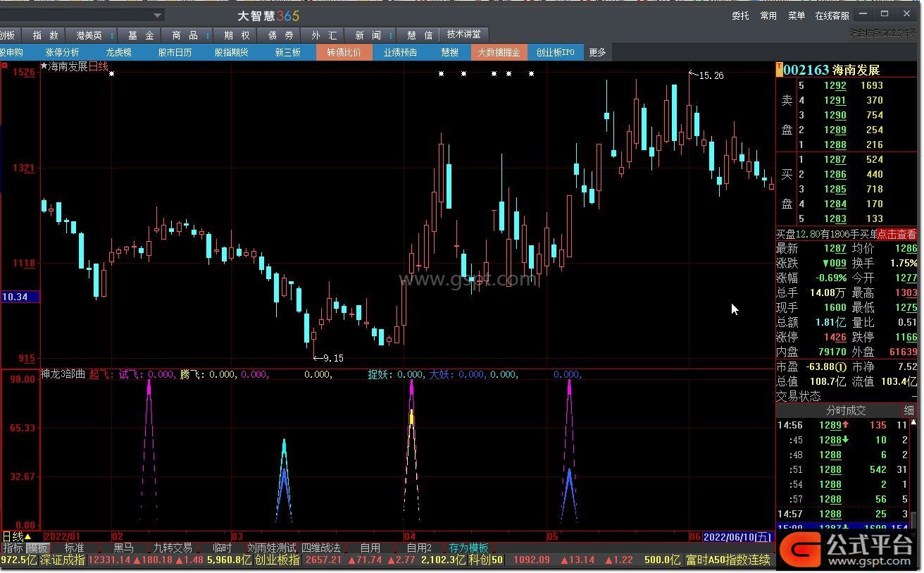Click the 2022/06/10(五) date box on timeline
The height and width of the screenshot is (573, 924).
point(737,537)
